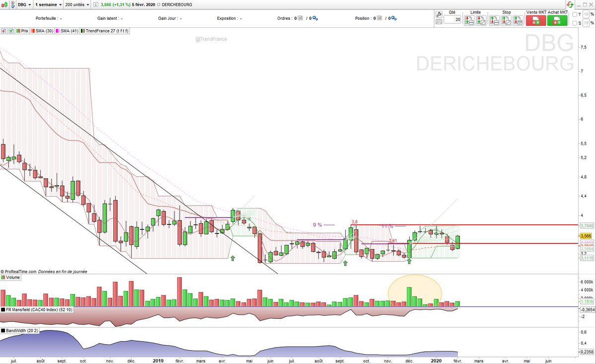Click the info icon before the price
Screen dimensions: 596x364
(x=95, y=4)
